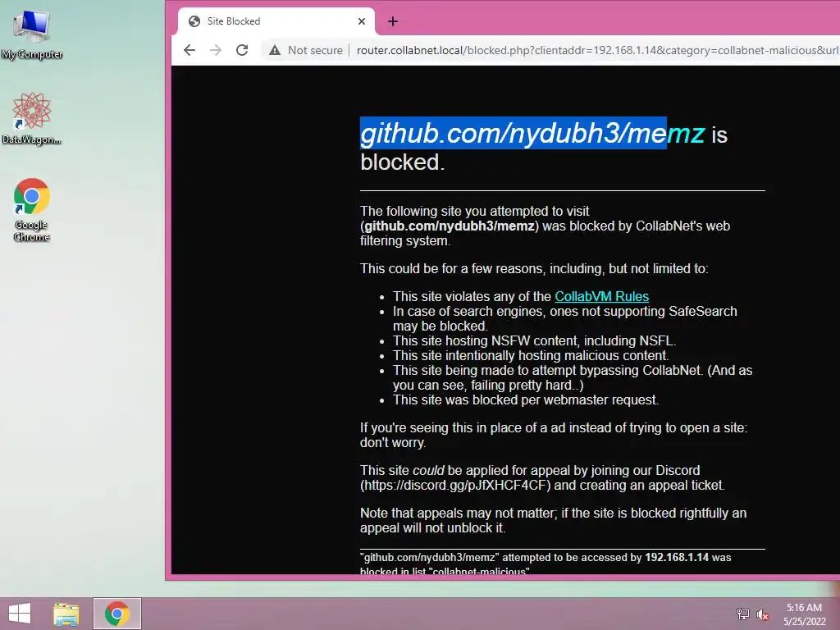Click the Not secure warning icon
The image size is (840, 630).
tap(275, 50)
